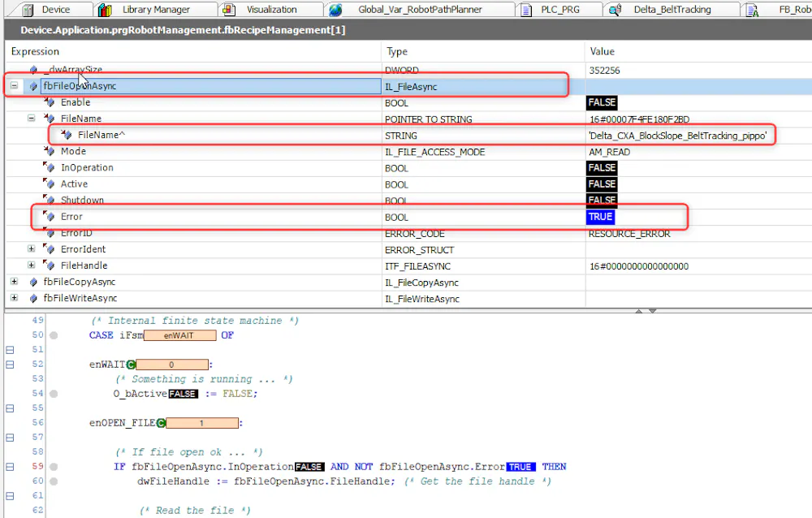The width and height of the screenshot is (812, 518).
Task: Collapse the fbFileOpenAsync tree node
Action: coord(15,85)
